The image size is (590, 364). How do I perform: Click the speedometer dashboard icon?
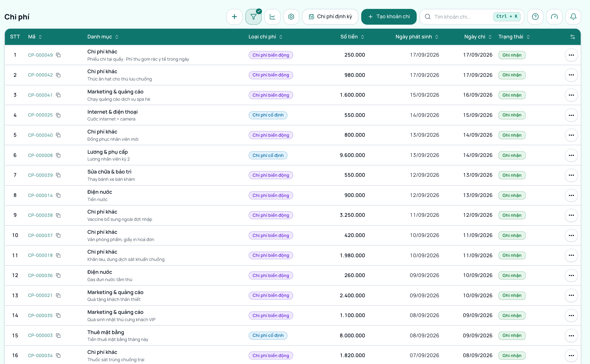[554, 17]
